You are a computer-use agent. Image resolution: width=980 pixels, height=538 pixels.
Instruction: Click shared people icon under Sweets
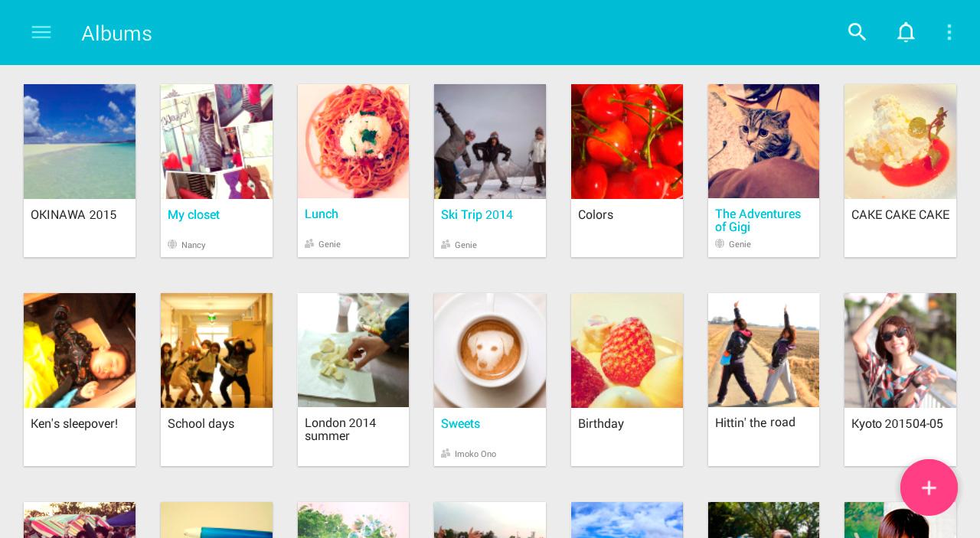pyautogui.click(x=446, y=454)
